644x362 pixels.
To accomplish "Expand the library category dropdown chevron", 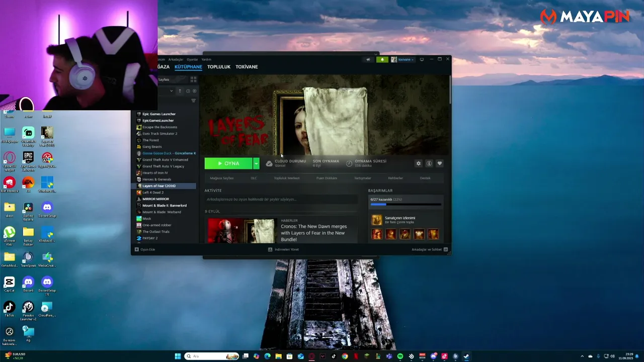I will coord(171,91).
